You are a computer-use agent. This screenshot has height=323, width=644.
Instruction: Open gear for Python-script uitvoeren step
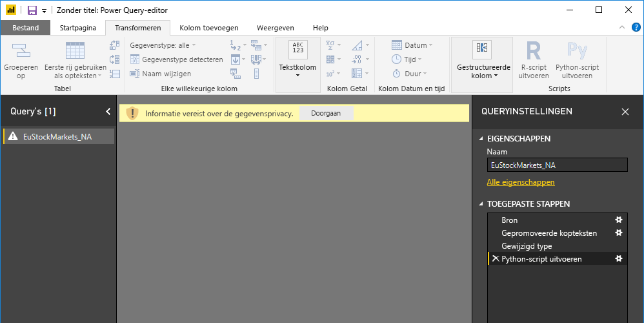[619, 258]
